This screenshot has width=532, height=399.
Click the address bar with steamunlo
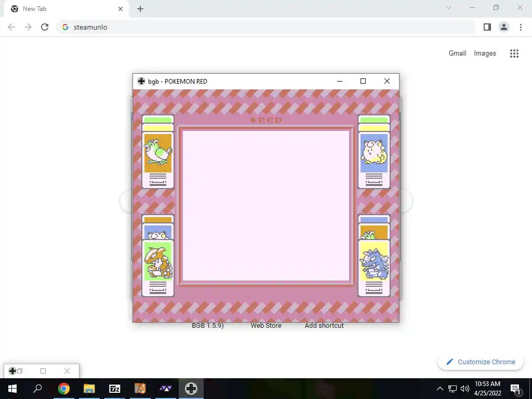pos(266,27)
